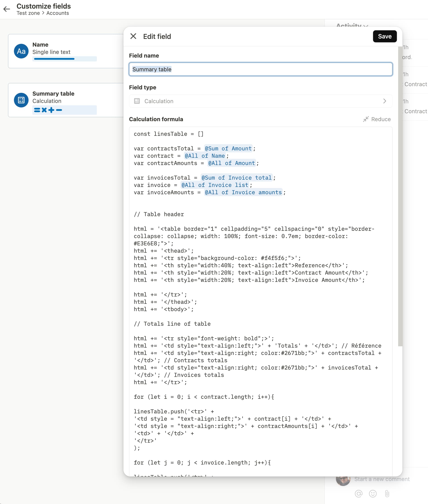Click the 'Calculation formula' label
The image size is (428, 504).
click(156, 119)
